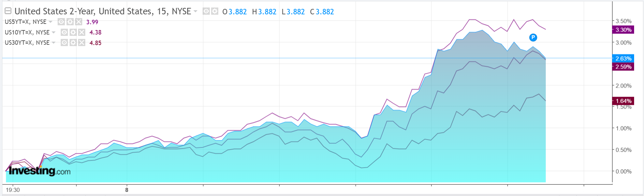
Task: Click the eye icon for US30YT=X
Action: pos(64,43)
